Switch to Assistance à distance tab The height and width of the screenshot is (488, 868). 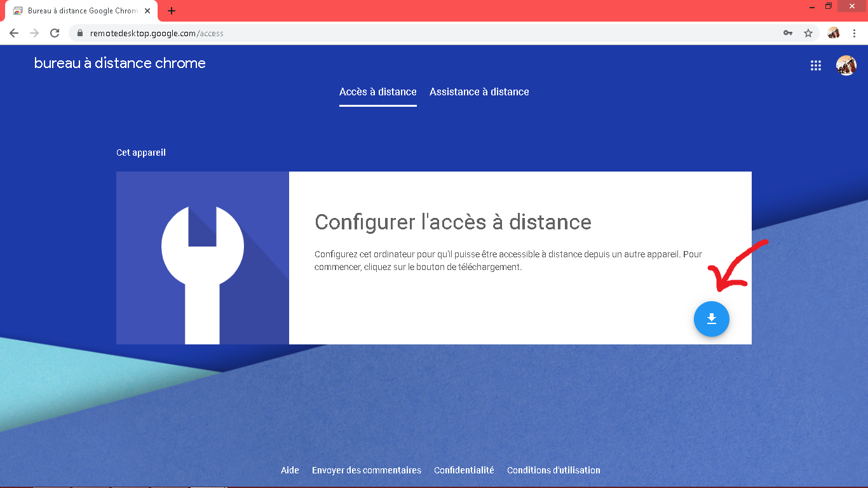click(479, 92)
